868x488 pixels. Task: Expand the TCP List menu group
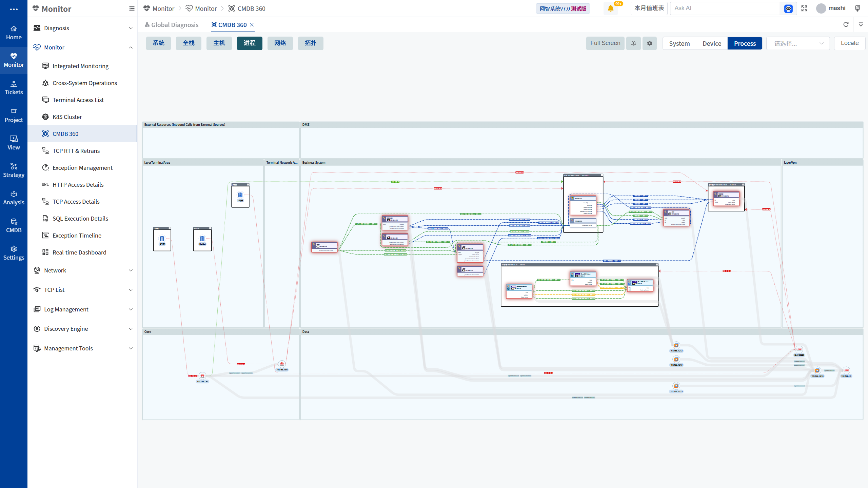click(x=83, y=290)
